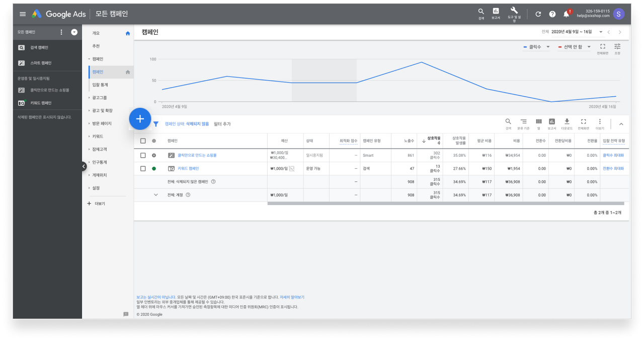Open the date range dropdown 2020년 4월 9일 ~ 16일
The height and width of the screenshot is (341, 644).
point(577,32)
